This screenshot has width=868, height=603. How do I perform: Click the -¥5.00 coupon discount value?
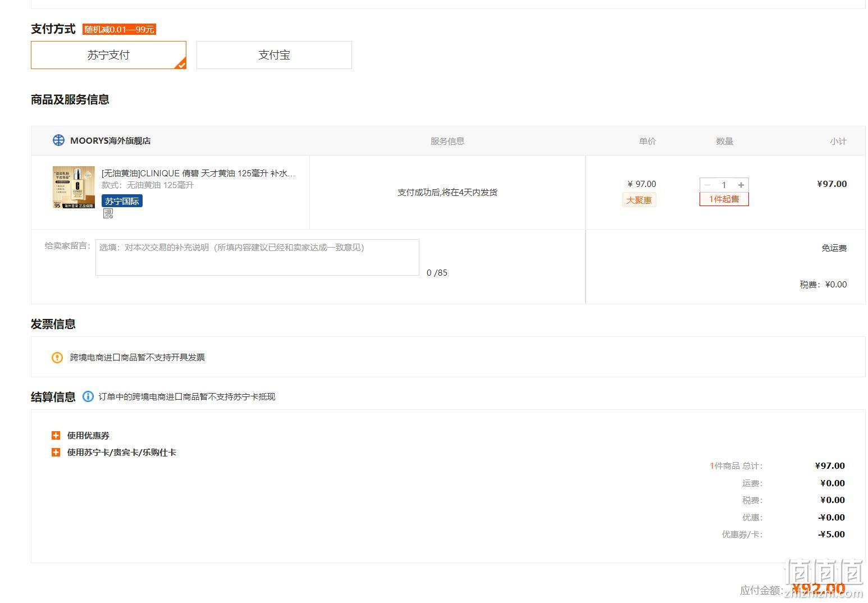[x=831, y=535]
